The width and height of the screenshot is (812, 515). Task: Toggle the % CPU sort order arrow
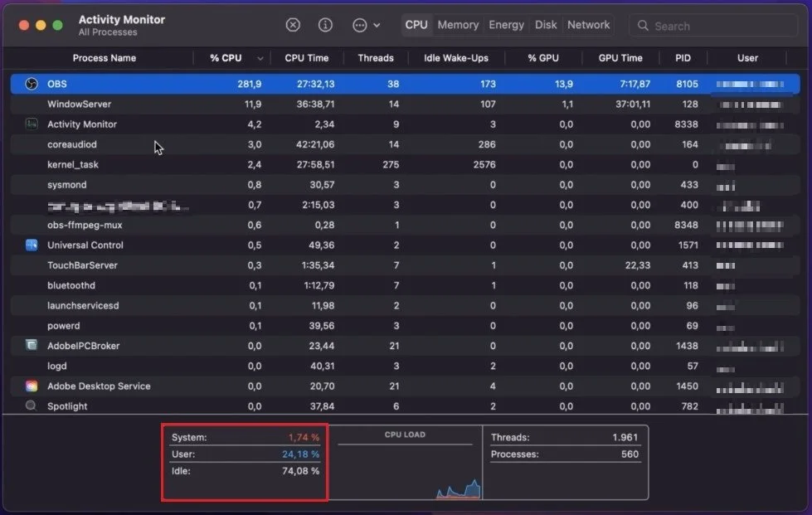coord(260,59)
